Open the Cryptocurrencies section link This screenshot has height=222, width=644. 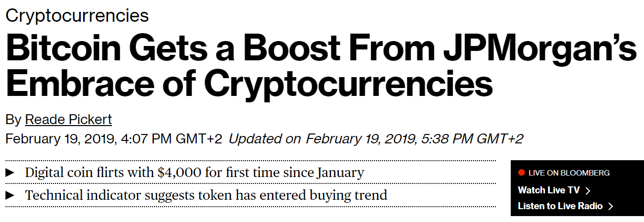tap(77, 15)
